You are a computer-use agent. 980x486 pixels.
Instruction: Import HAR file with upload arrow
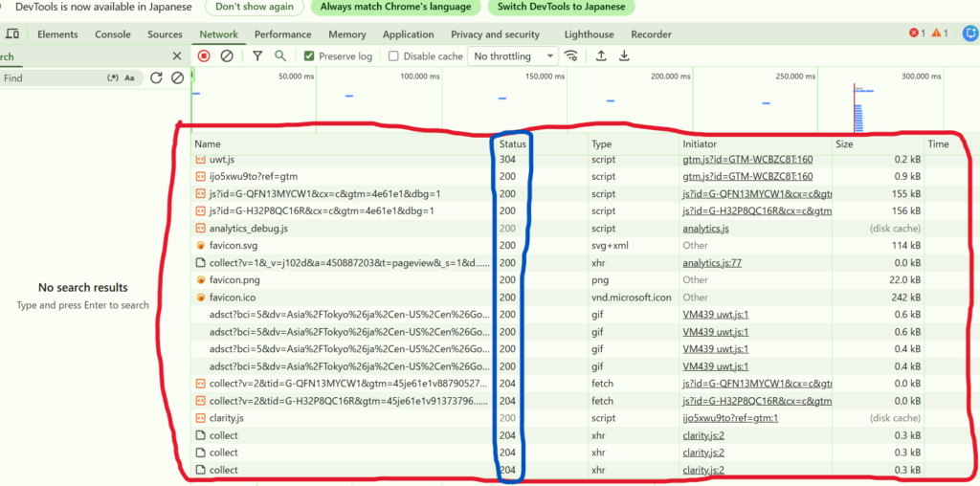601,56
